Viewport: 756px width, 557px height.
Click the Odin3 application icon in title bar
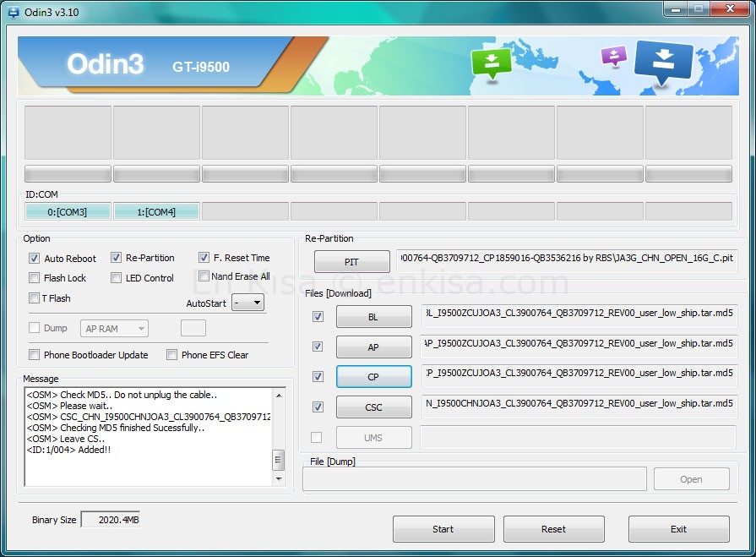click(x=14, y=12)
